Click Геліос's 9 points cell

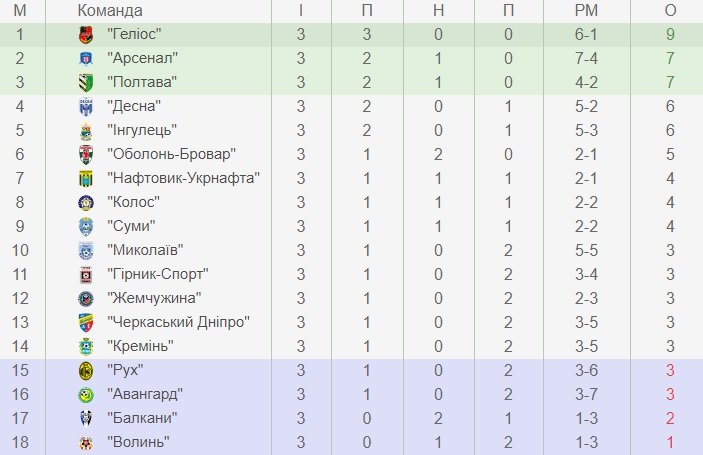(670, 34)
